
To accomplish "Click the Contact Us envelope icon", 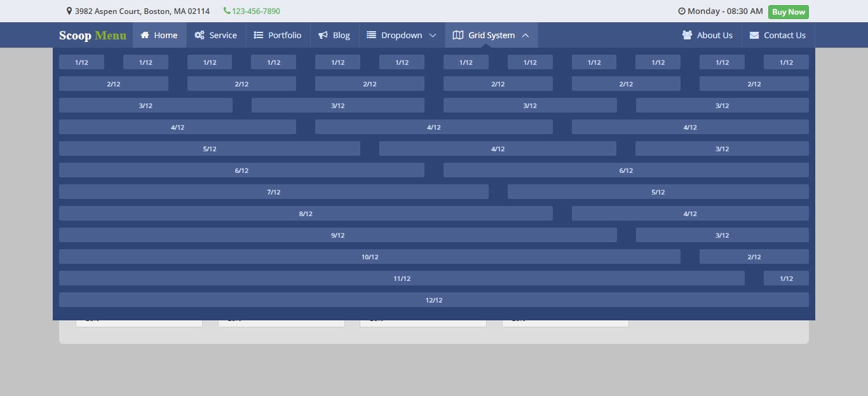I will (754, 35).
